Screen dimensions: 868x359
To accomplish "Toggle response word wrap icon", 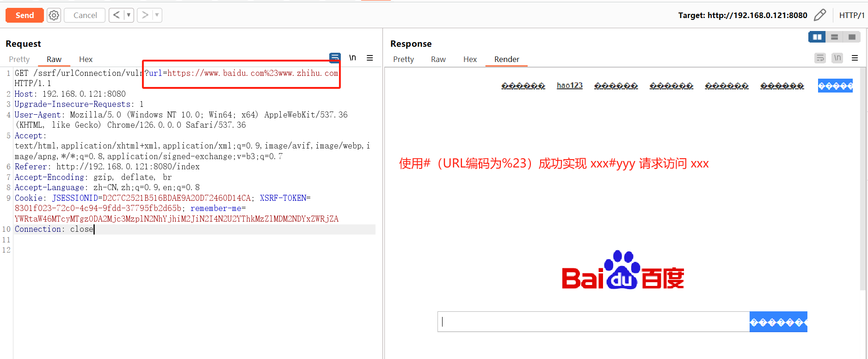I will click(x=820, y=58).
